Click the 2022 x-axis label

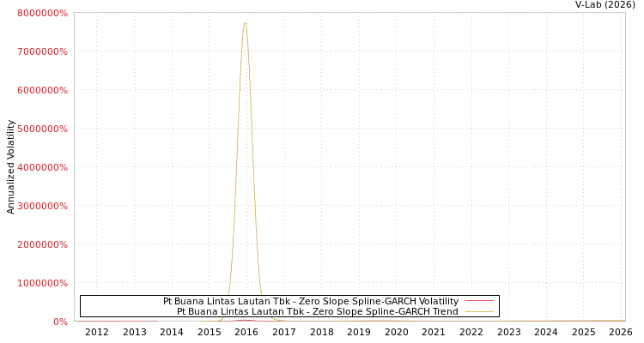471,332
